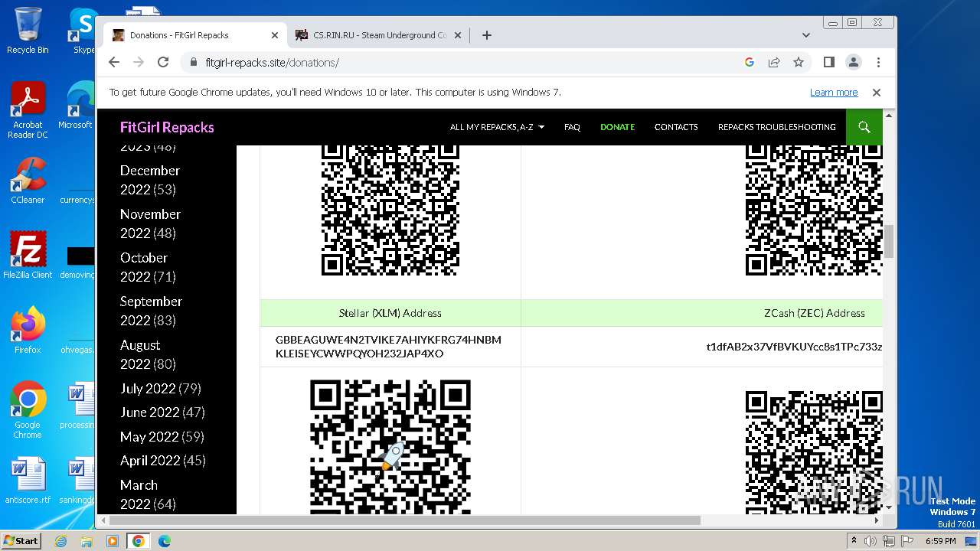The width and height of the screenshot is (980, 551).
Task: Open the April 2022 archive link
Action: [150, 461]
